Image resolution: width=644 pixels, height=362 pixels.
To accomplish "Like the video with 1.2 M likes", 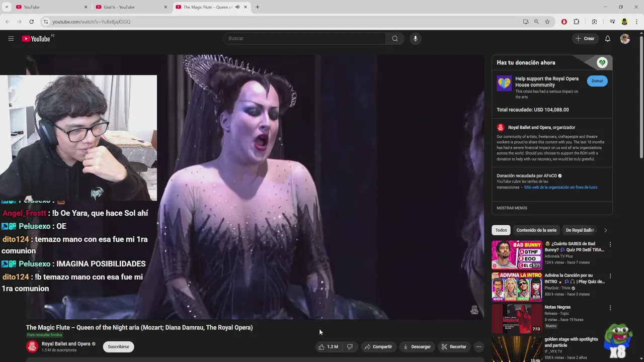I will click(328, 346).
